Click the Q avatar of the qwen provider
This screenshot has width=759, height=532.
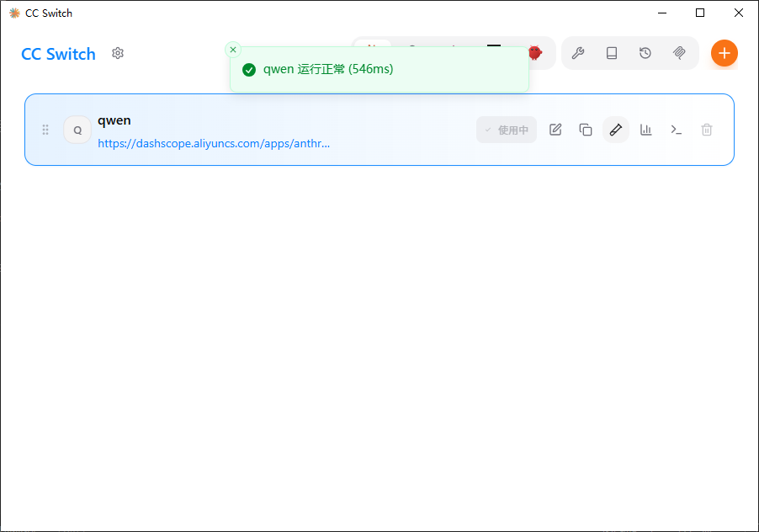tap(77, 130)
